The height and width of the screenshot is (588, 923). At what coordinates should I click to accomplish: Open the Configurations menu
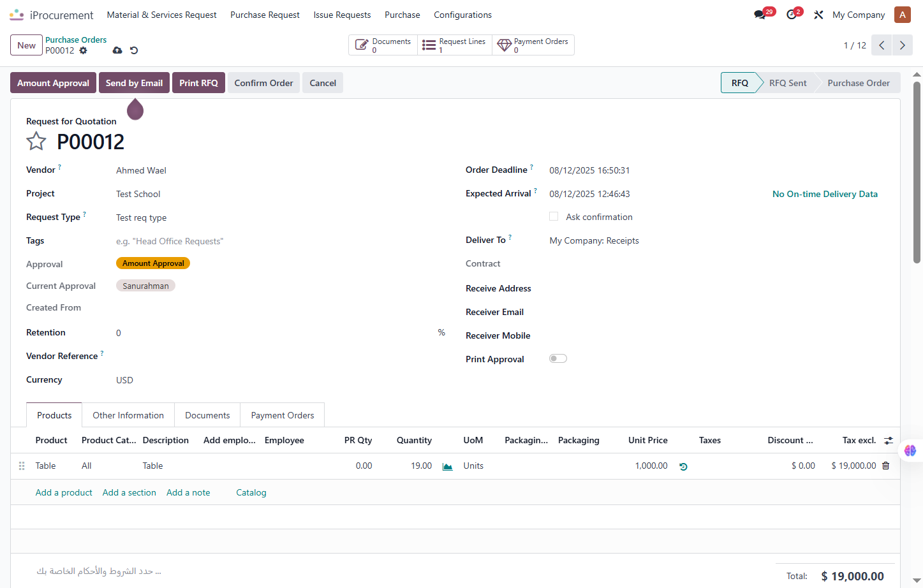point(462,15)
